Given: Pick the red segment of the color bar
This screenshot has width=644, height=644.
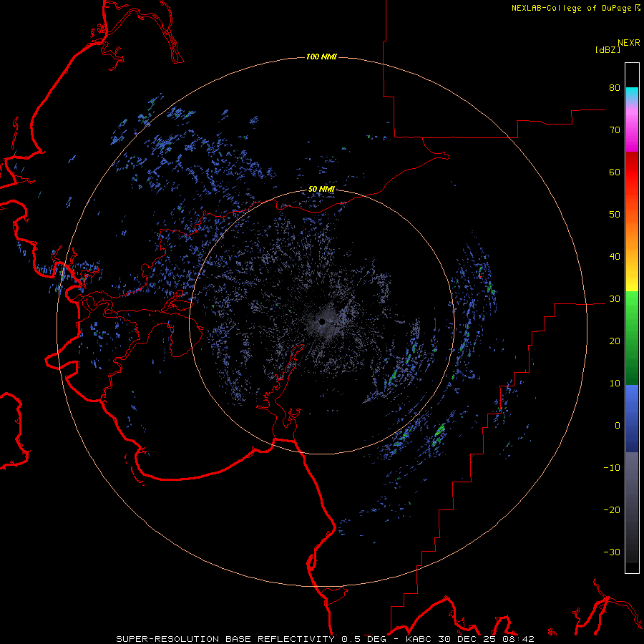Looking at the screenshot, I should [632, 172].
